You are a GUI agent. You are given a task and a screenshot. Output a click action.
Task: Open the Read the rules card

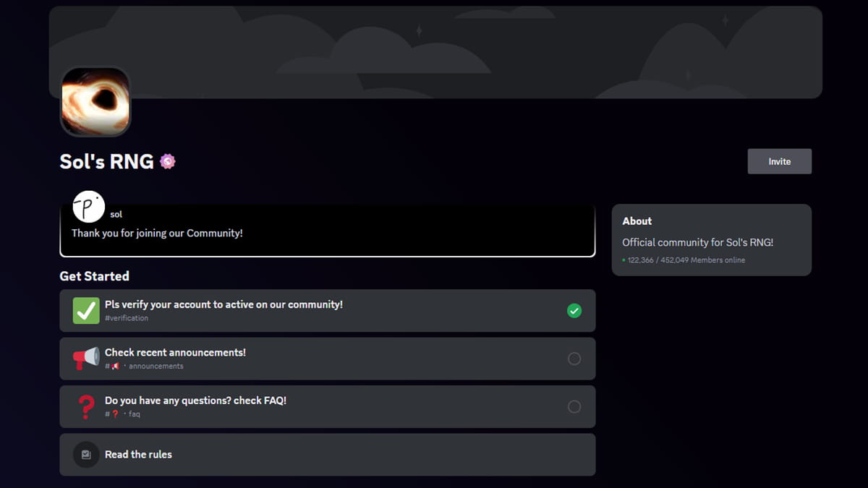pyautogui.click(x=325, y=455)
